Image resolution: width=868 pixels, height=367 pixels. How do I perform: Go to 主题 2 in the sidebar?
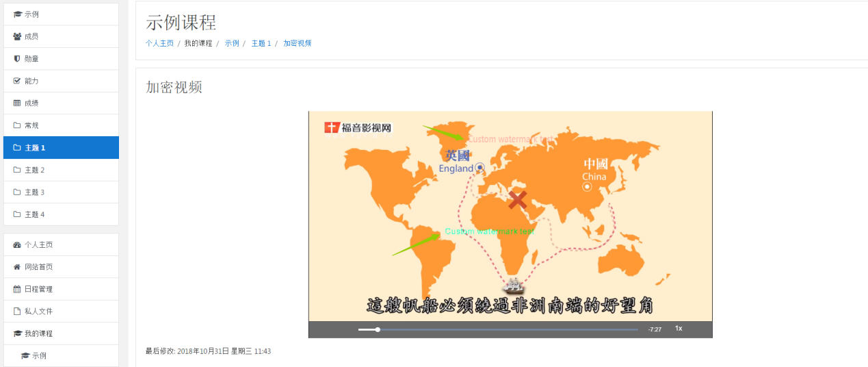click(x=34, y=170)
